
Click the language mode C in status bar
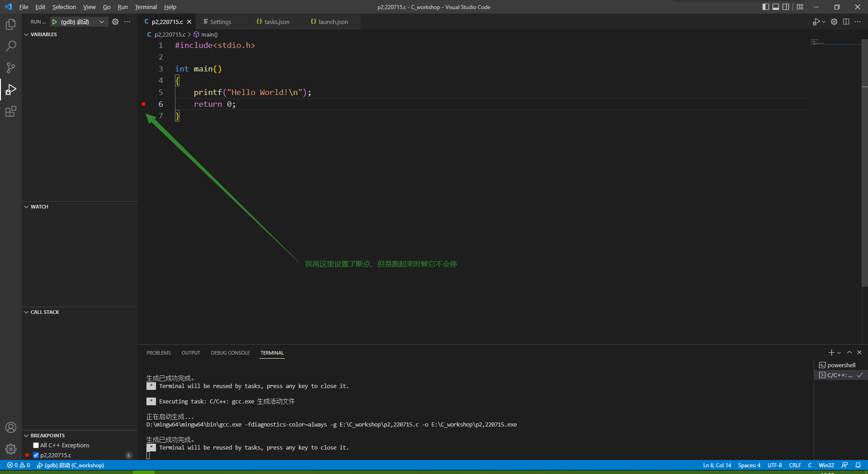pyautogui.click(x=810, y=465)
